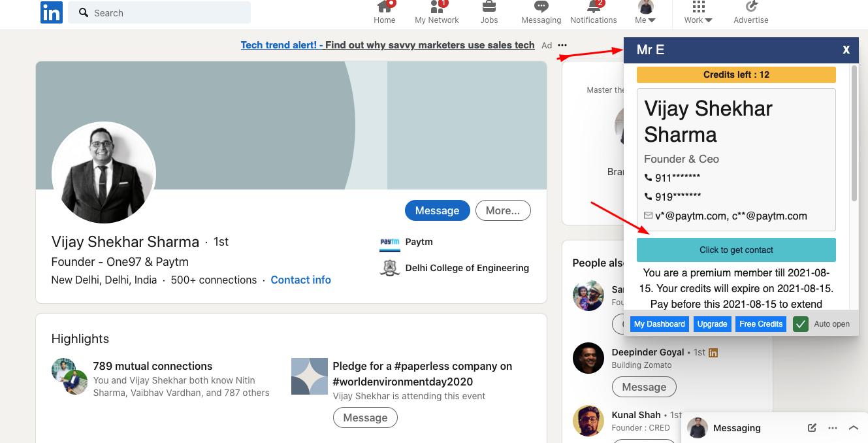
Task: Click the 500+ connections text
Action: pyautogui.click(x=214, y=280)
